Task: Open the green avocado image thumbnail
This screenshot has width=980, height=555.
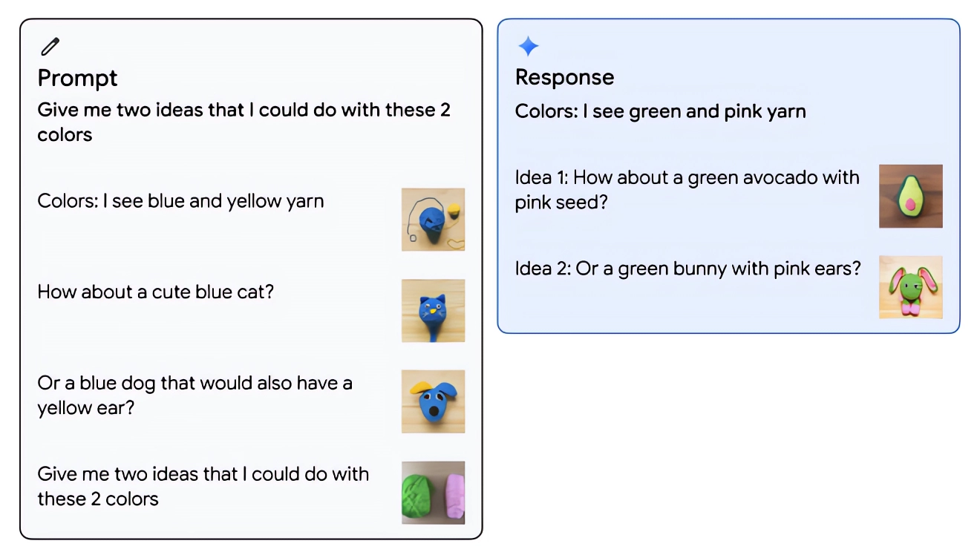Action: [x=910, y=196]
